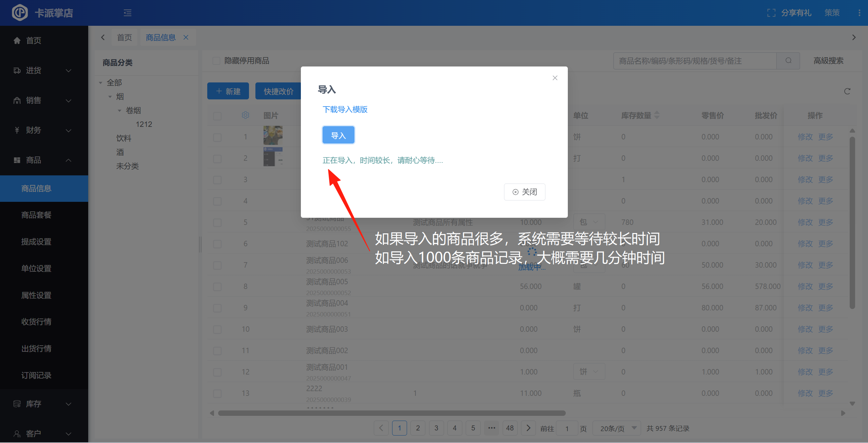Collapse the 卷烟 tree node
The height and width of the screenshot is (443, 868).
[x=119, y=111]
